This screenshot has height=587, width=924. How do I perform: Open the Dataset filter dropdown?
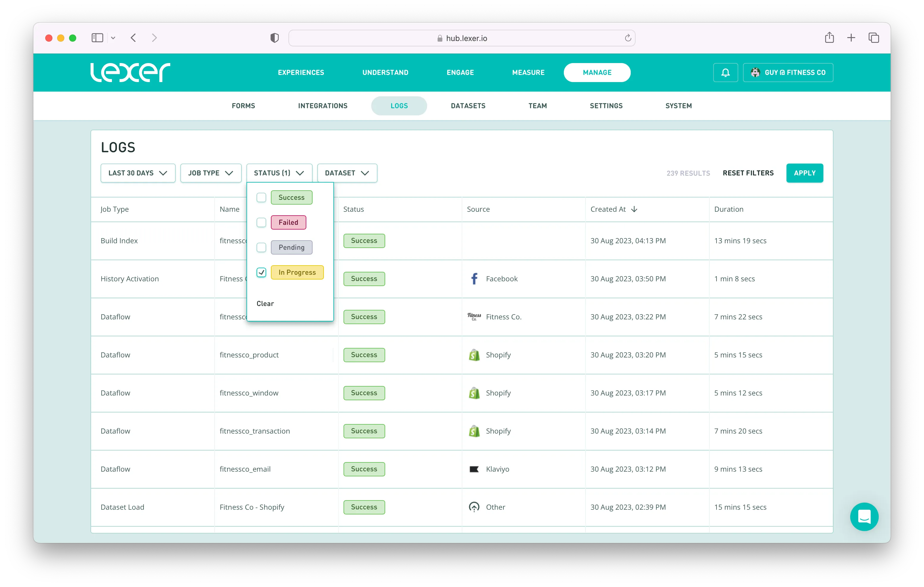347,173
